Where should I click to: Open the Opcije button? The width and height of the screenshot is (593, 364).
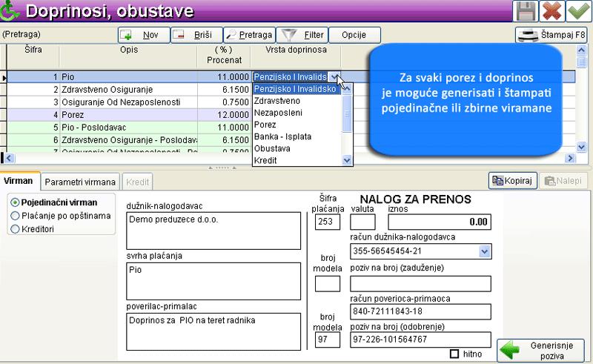355,35
